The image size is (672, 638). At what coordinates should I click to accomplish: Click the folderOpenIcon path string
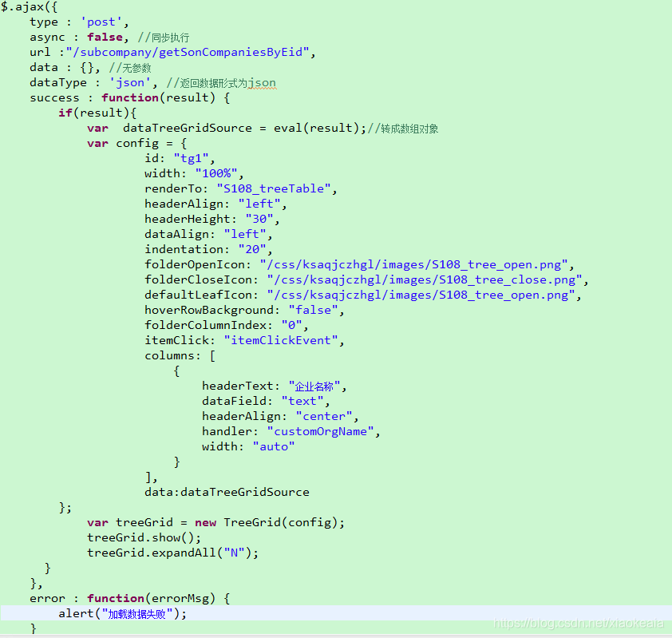pos(413,264)
